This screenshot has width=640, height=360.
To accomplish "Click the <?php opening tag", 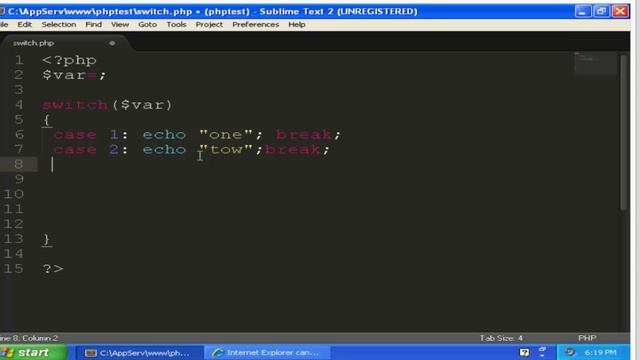I will click(x=69, y=60).
